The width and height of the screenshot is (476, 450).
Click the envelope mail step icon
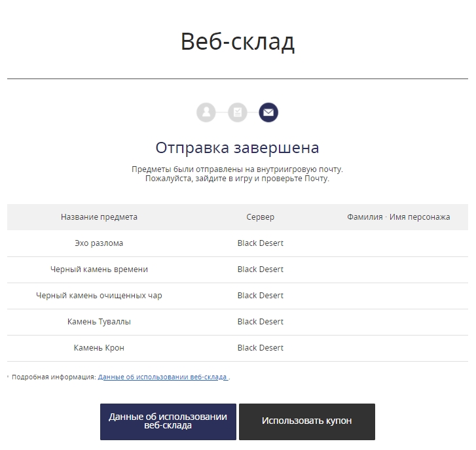click(268, 113)
